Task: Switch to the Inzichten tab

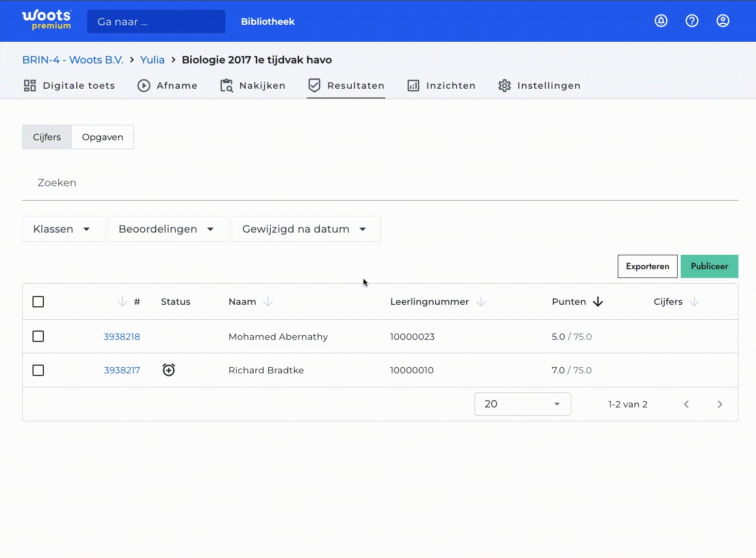Action: (x=441, y=86)
